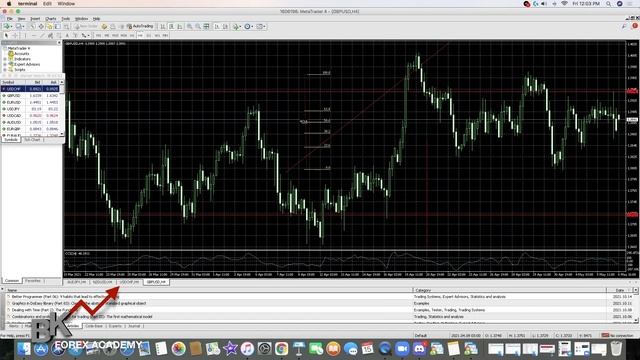Select the M15 timeframe button
Viewport: 640px width, 360px height.
tap(115, 36)
